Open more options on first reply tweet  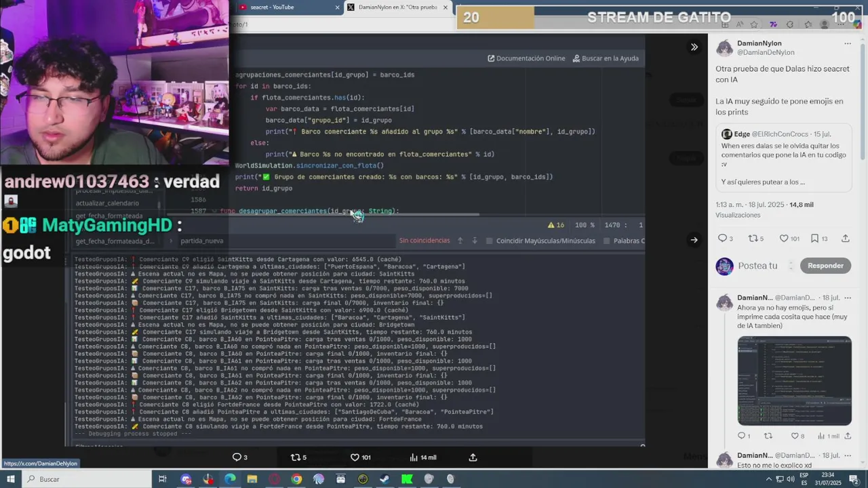(x=848, y=298)
